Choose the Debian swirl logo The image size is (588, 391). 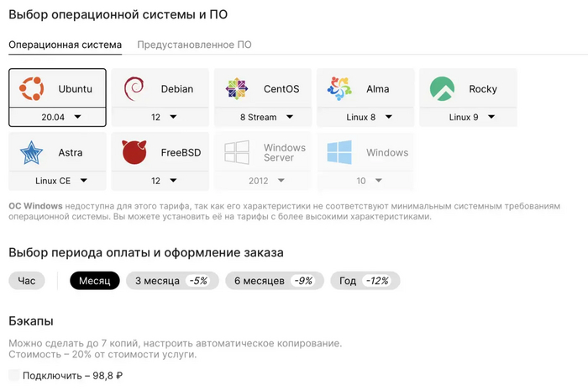tap(134, 88)
